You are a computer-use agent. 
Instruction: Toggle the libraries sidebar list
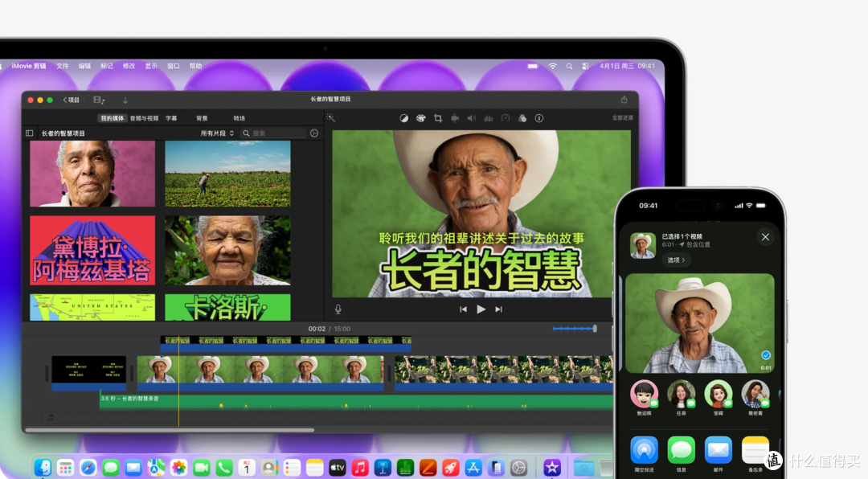pos(30,133)
